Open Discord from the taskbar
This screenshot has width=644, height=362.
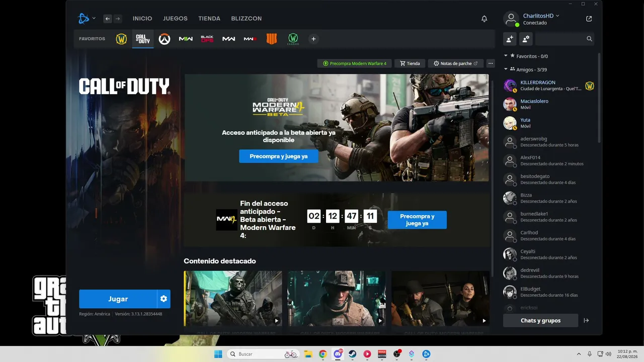click(x=338, y=354)
